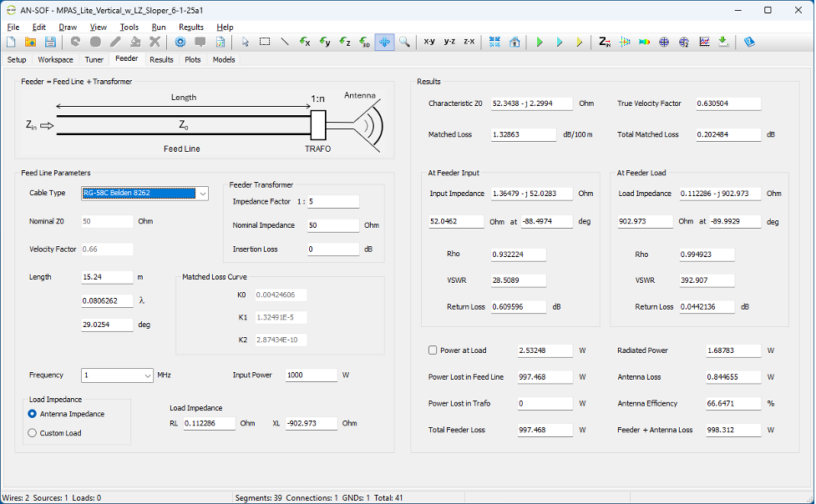816x504 pixels.
Task: Click the Impedance Factor input field
Action: [x=333, y=202]
